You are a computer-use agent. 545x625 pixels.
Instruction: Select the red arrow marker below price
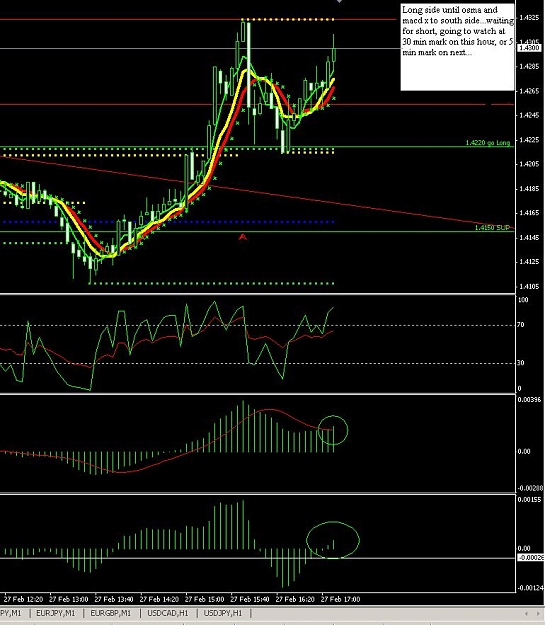243,237
